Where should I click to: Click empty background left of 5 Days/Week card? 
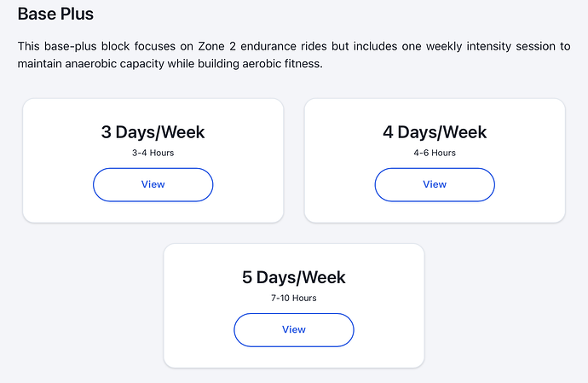(x=85, y=307)
